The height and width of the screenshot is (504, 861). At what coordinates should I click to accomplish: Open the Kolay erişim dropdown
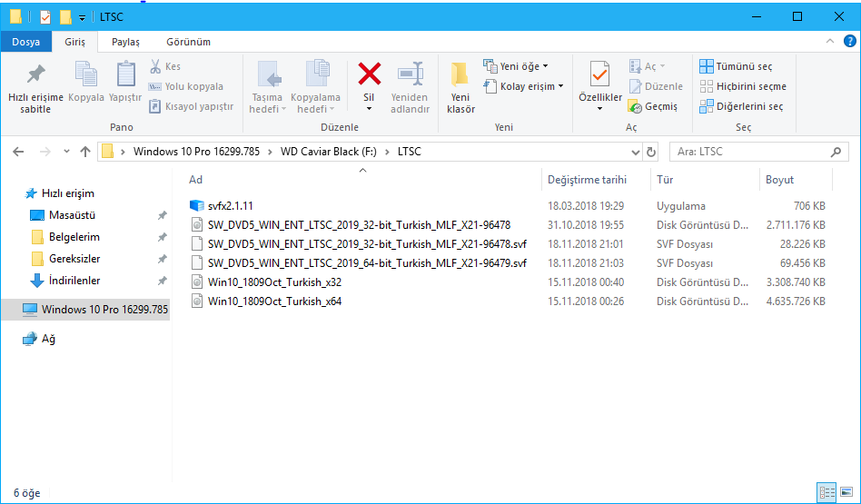tap(524, 86)
